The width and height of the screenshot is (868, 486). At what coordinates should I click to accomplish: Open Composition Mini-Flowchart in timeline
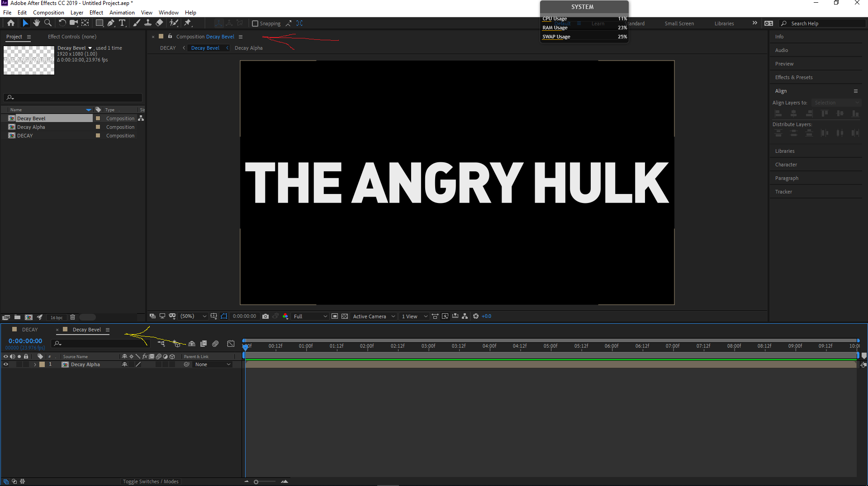[x=161, y=344]
